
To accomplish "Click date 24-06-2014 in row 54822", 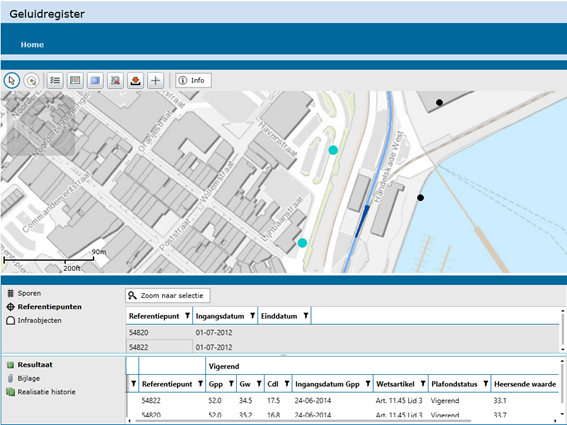I will tap(313, 401).
